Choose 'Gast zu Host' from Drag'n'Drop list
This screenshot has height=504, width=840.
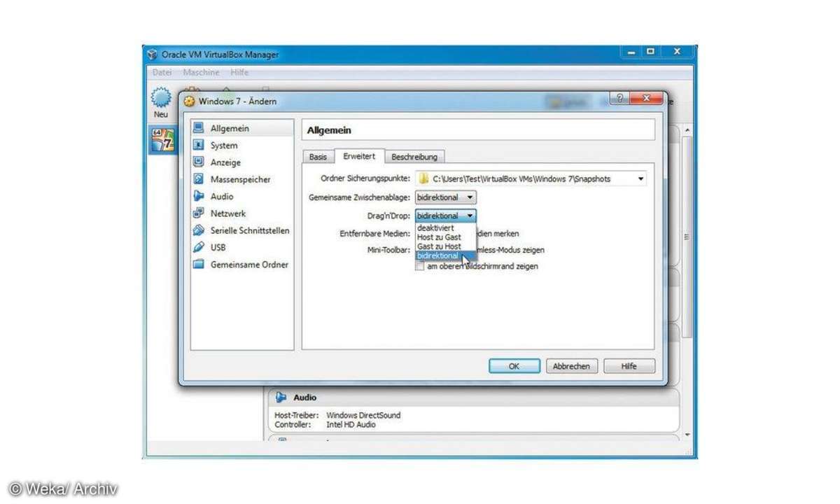(446, 246)
